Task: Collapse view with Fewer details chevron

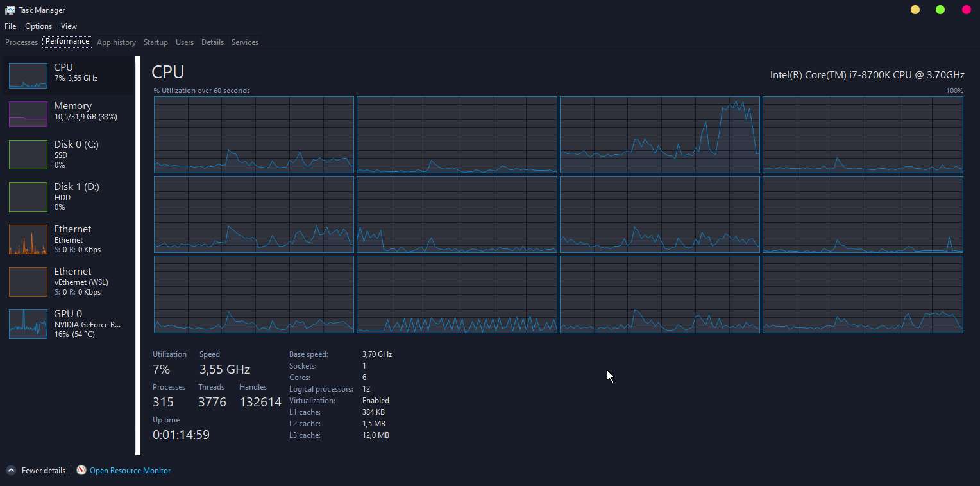Action: [11, 470]
